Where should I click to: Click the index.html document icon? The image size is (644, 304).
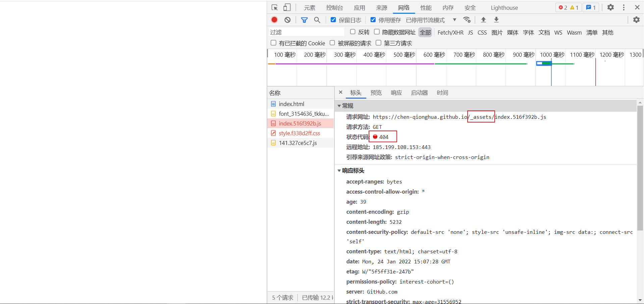pos(273,104)
